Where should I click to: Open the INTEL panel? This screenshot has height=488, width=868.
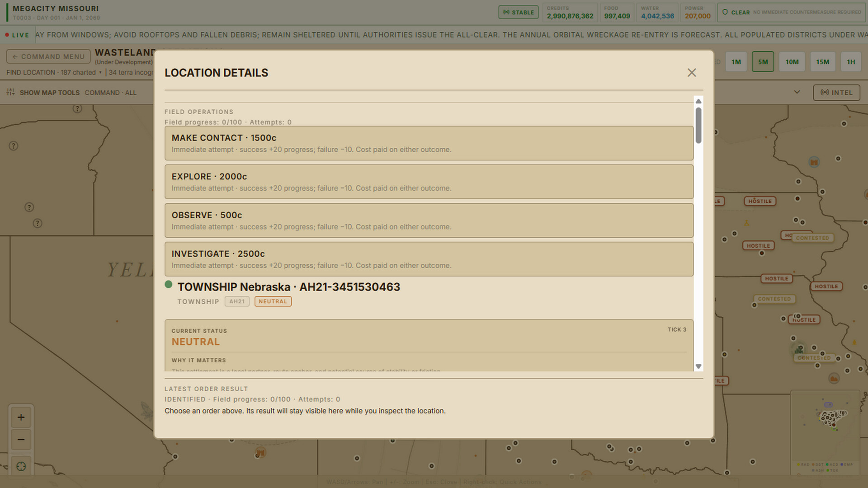pos(836,93)
